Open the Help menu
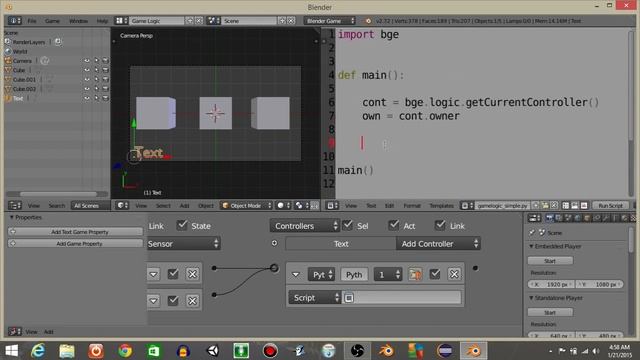 click(102, 21)
